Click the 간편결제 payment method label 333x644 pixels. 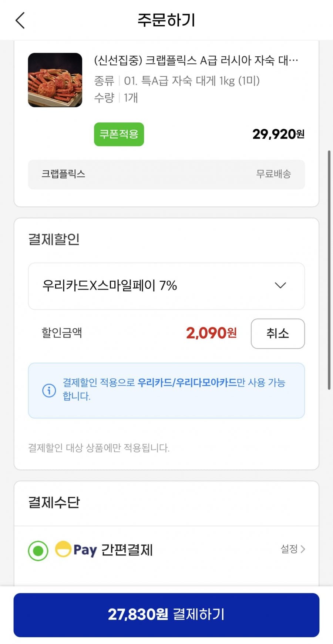click(x=127, y=550)
